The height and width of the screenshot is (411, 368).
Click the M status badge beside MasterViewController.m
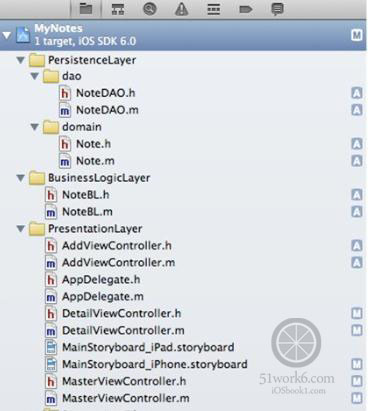click(357, 398)
